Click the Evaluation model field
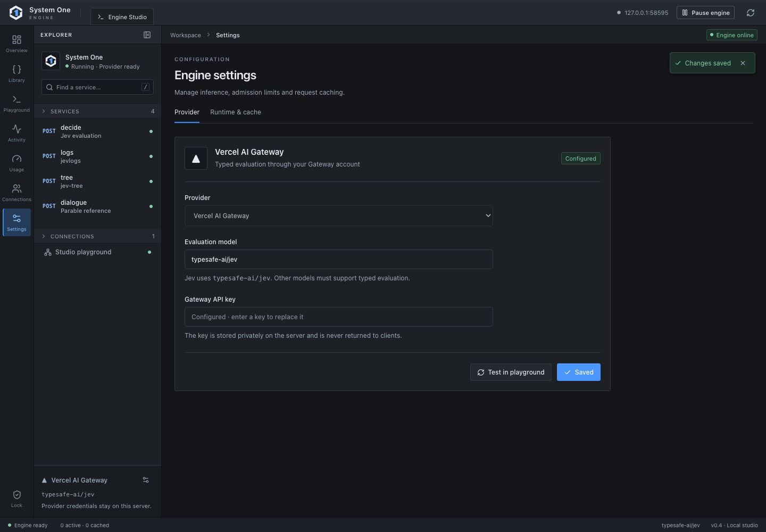The width and height of the screenshot is (766, 532). [x=339, y=260]
